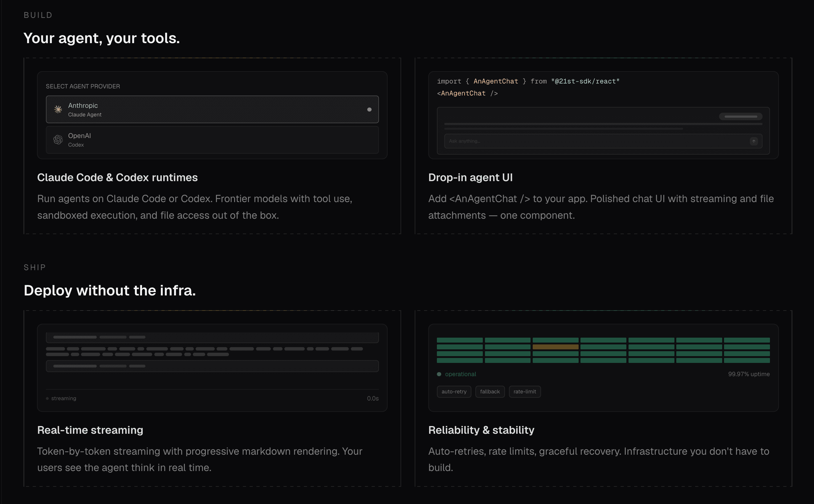Click the rate-limit capability badge

(x=524, y=391)
